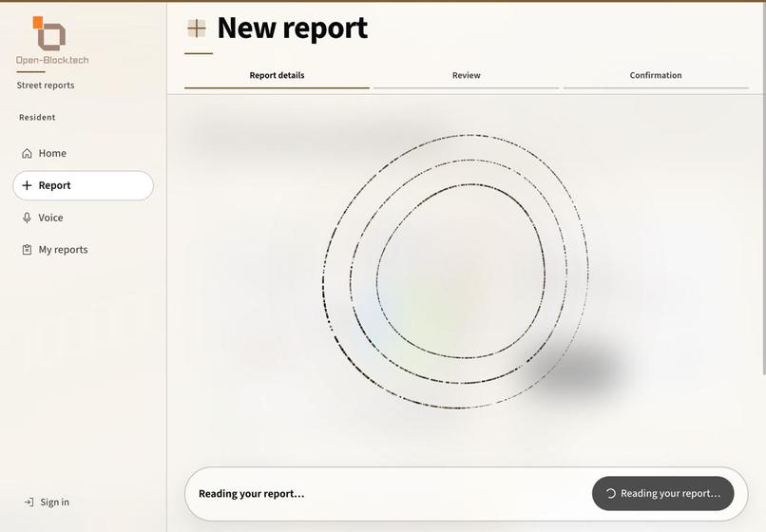766x532 pixels.
Task: Click the Sign in link
Action: [47, 503]
